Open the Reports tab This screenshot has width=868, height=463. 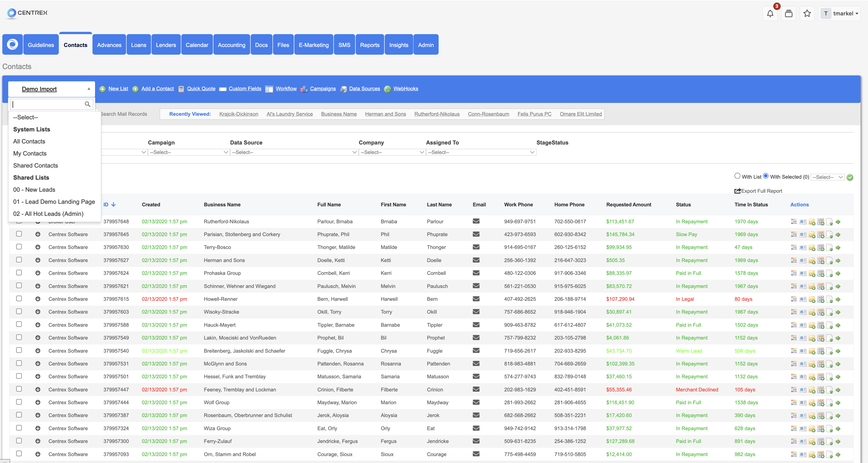click(x=370, y=44)
